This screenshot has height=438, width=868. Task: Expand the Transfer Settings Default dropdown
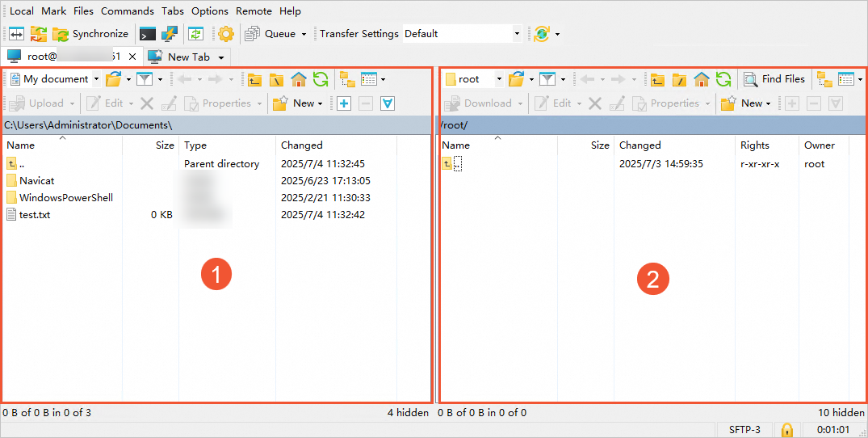coord(517,34)
